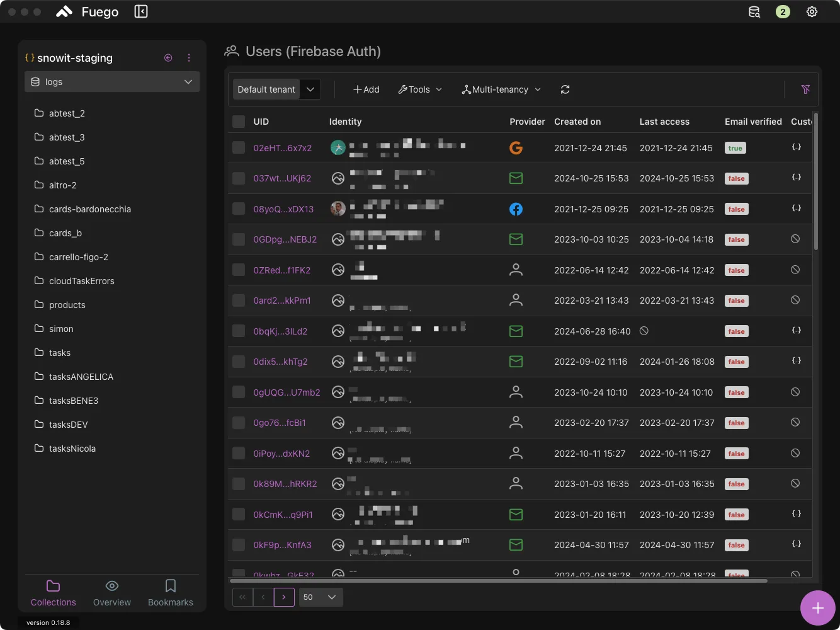This screenshot has width=840, height=630.
Task: Click the settings gear in the top bar
Action: click(x=812, y=11)
